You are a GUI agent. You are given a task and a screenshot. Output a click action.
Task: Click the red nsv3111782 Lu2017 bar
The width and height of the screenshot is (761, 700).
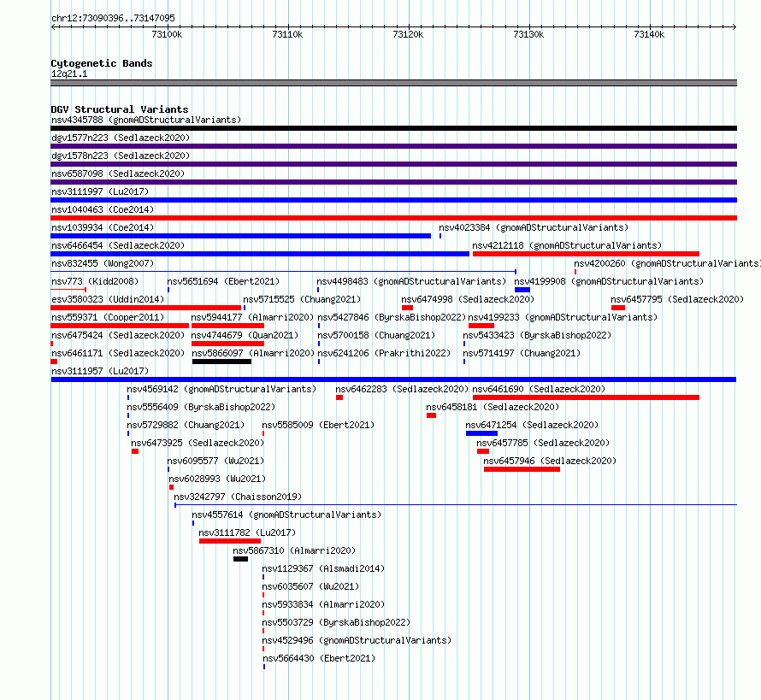[x=229, y=541]
